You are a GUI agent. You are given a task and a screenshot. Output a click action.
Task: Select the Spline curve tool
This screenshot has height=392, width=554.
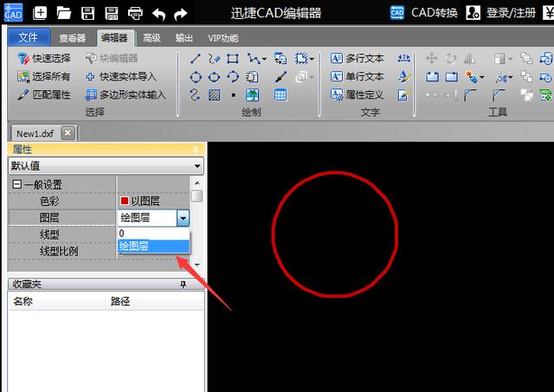coord(195,94)
